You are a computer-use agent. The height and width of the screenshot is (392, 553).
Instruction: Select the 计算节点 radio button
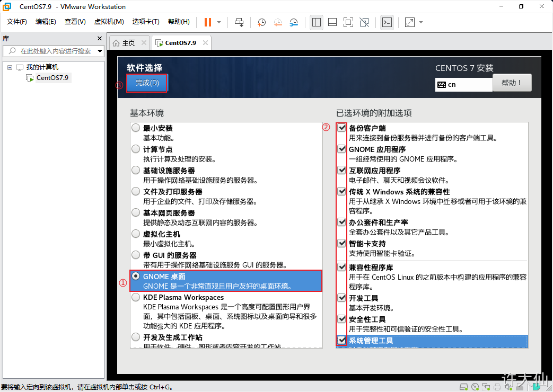point(136,149)
